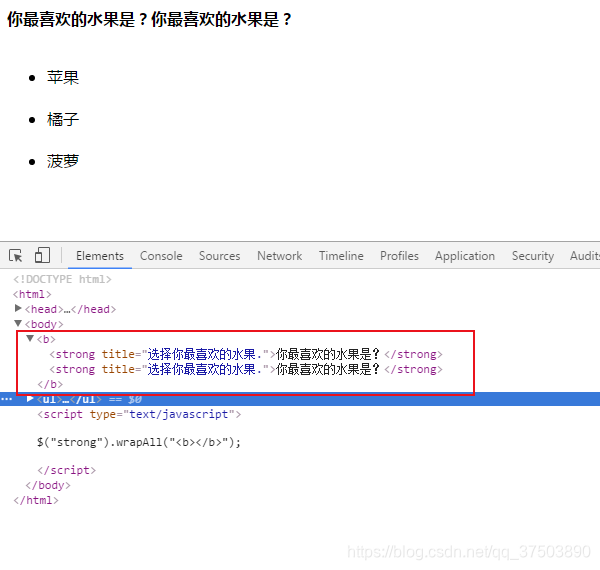The width and height of the screenshot is (600, 570).
Task: Expand the head element node
Action: pos(18,308)
